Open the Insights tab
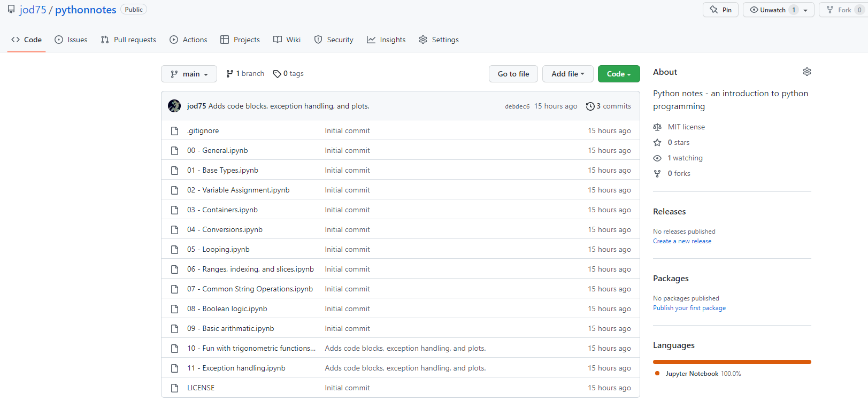Image resolution: width=868 pixels, height=401 pixels. pyautogui.click(x=386, y=40)
